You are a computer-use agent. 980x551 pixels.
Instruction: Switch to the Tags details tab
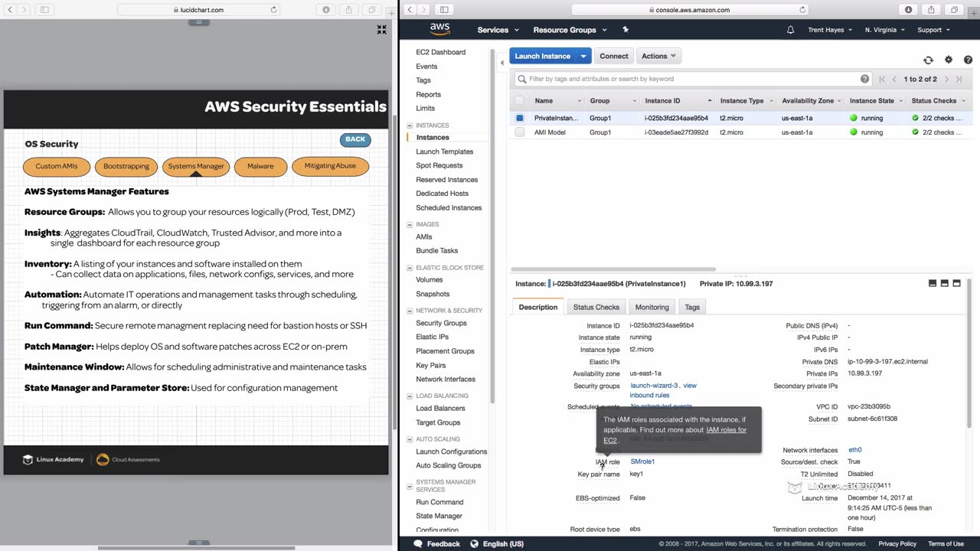point(692,307)
